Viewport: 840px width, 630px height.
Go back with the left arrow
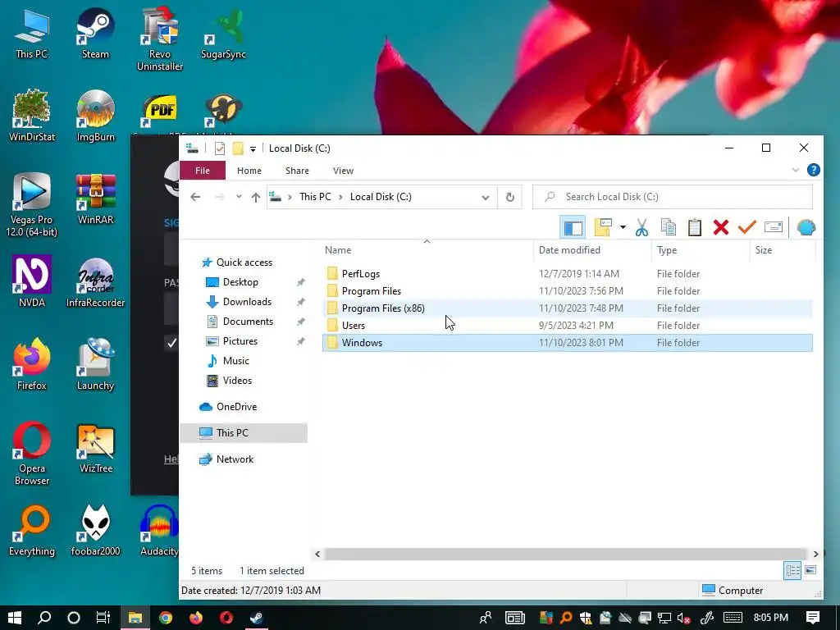pyautogui.click(x=195, y=197)
